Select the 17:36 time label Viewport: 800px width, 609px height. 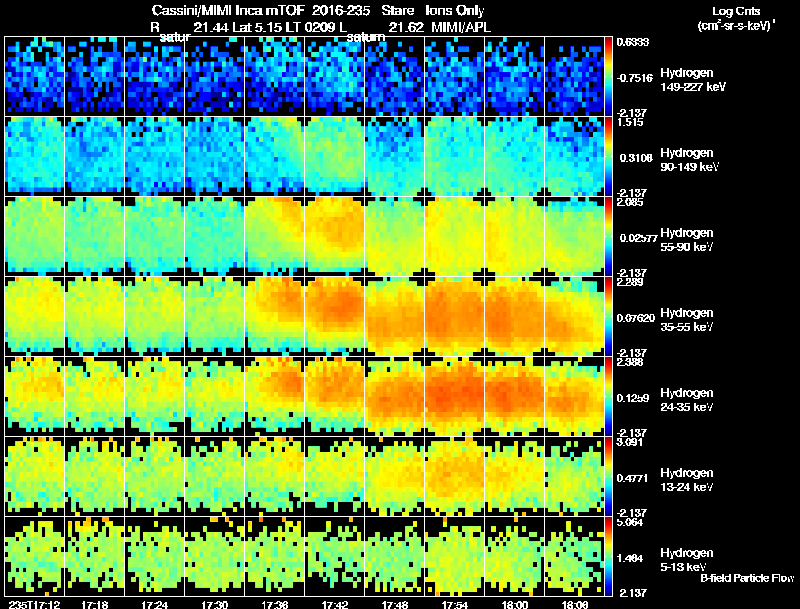274,604
